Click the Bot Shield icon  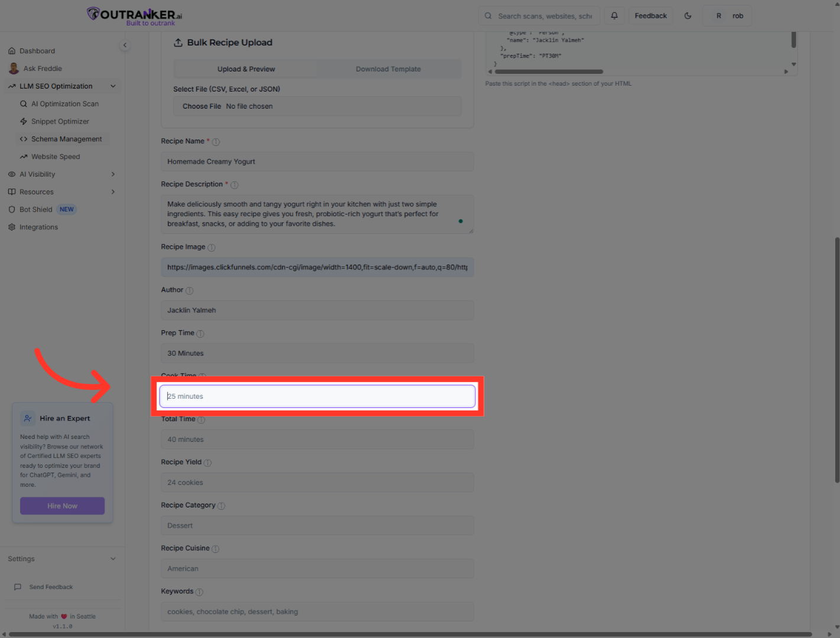click(12, 210)
